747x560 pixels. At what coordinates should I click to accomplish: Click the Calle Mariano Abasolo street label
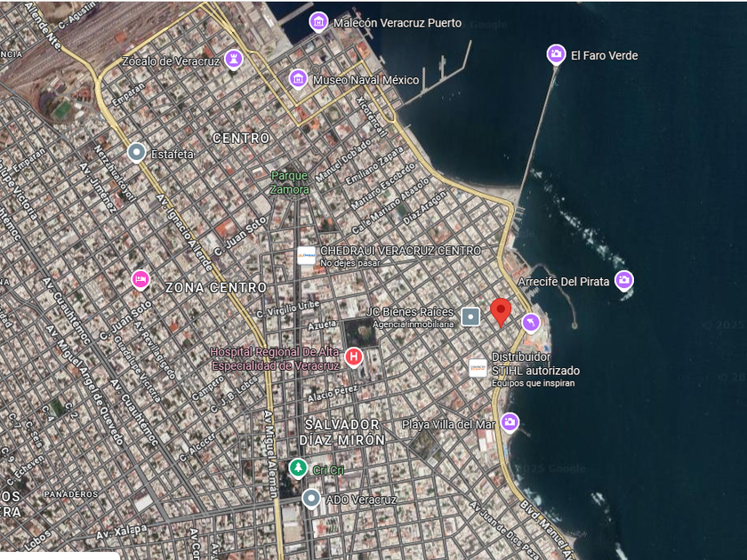(390, 205)
